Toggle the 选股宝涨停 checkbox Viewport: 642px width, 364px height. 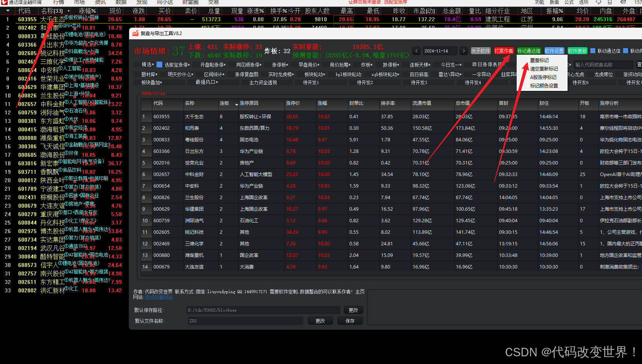(x=159, y=65)
